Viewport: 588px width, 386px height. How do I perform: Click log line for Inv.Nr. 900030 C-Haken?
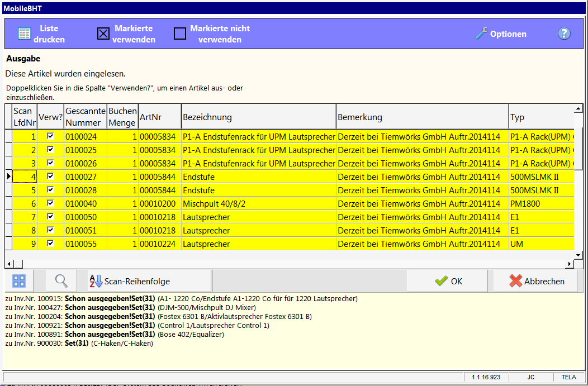tap(79, 344)
